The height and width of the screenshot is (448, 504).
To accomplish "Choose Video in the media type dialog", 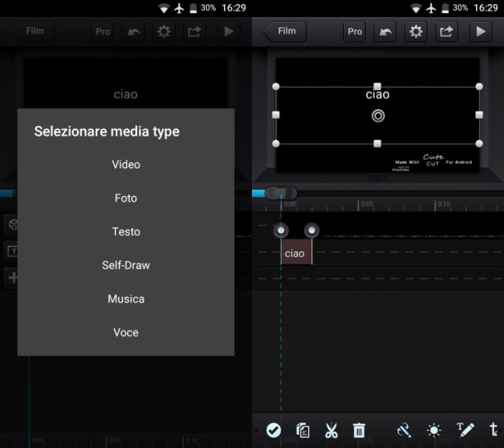I will point(126,164).
